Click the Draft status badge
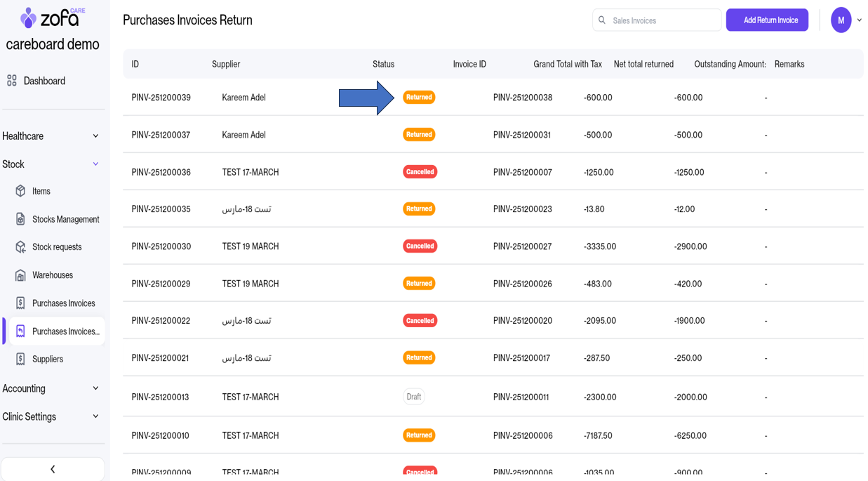The image size is (868, 481). pyautogui.click(x=414, y=397)
